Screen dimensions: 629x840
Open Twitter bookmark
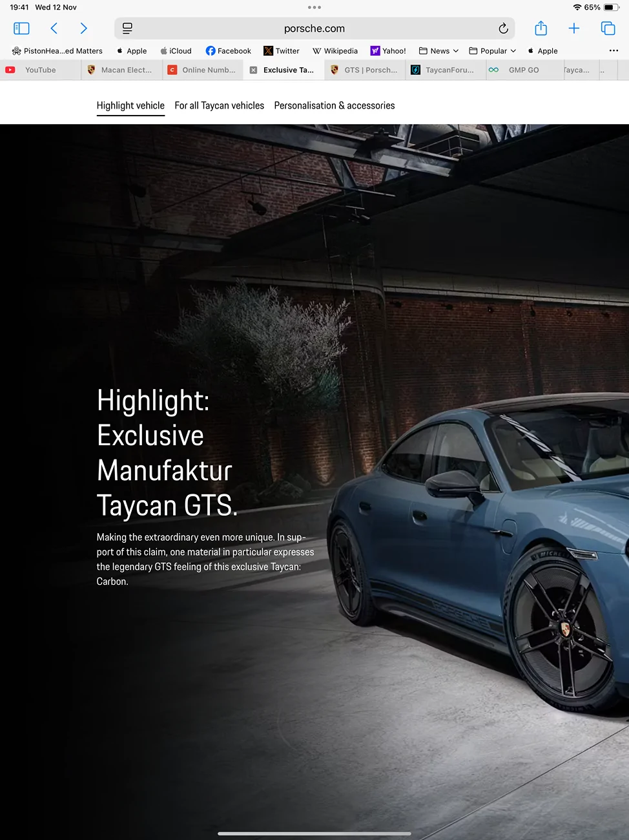coord(282,51)
